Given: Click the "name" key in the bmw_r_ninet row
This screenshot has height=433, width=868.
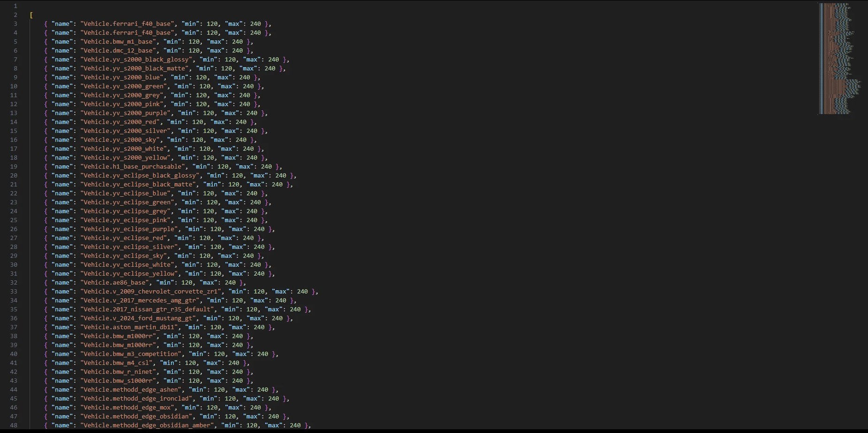Looking at the screenshot, I should pyautogui.click(x=62, y=372).
